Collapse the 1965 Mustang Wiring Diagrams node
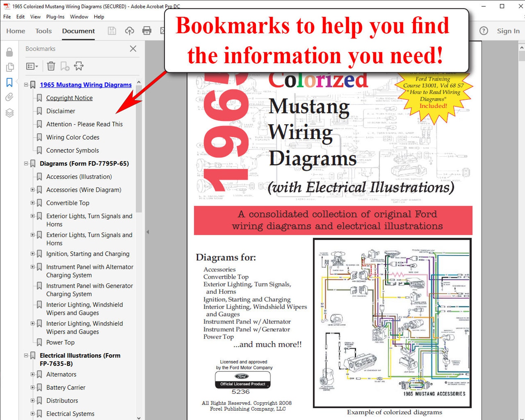 [26, 85]
